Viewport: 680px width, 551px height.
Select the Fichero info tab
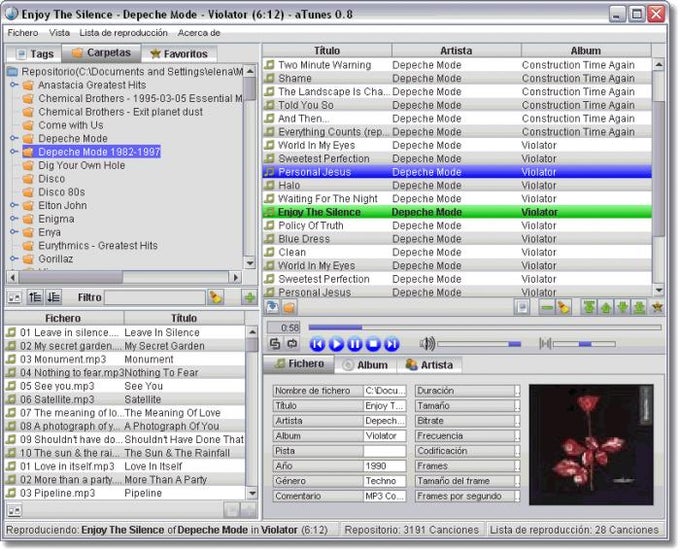pos(299,364)
